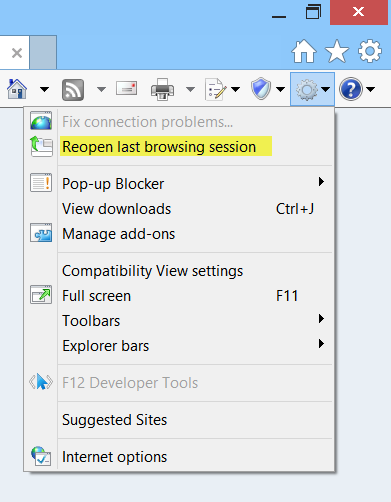Viewport: 391px width, 502px height.
Task: Click the Print icon
Action: (162, 89)
